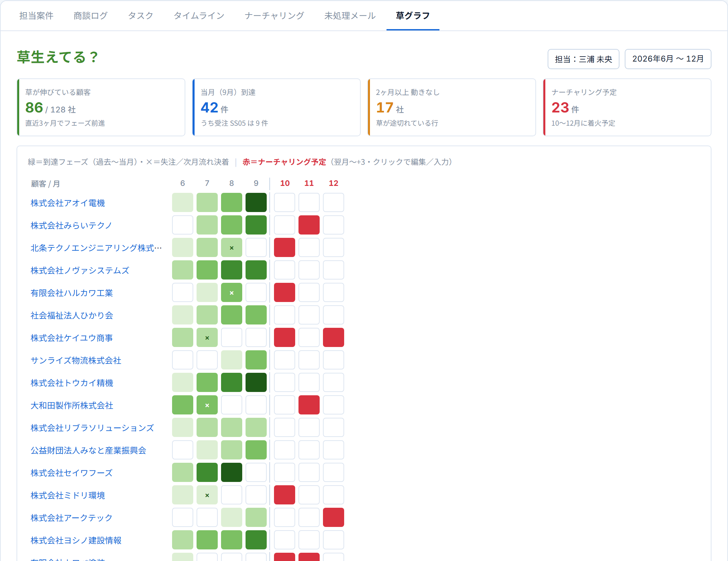This screenshot has height=561, width=728.
Task: Open customer 公益財団法人みなと産業振興会
Action: (x=88, y=451)
